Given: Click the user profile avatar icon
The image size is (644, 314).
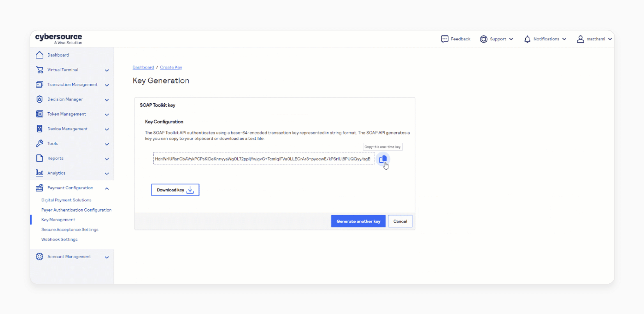Looking at the screenshot, I should [580, 39].
